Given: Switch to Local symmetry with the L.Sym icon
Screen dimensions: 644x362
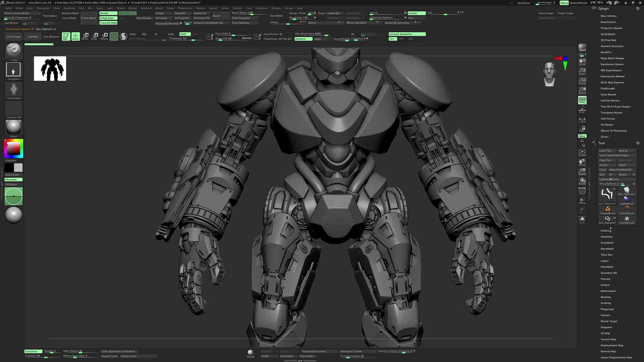Looking at the screenshot, I should (582, 120).
